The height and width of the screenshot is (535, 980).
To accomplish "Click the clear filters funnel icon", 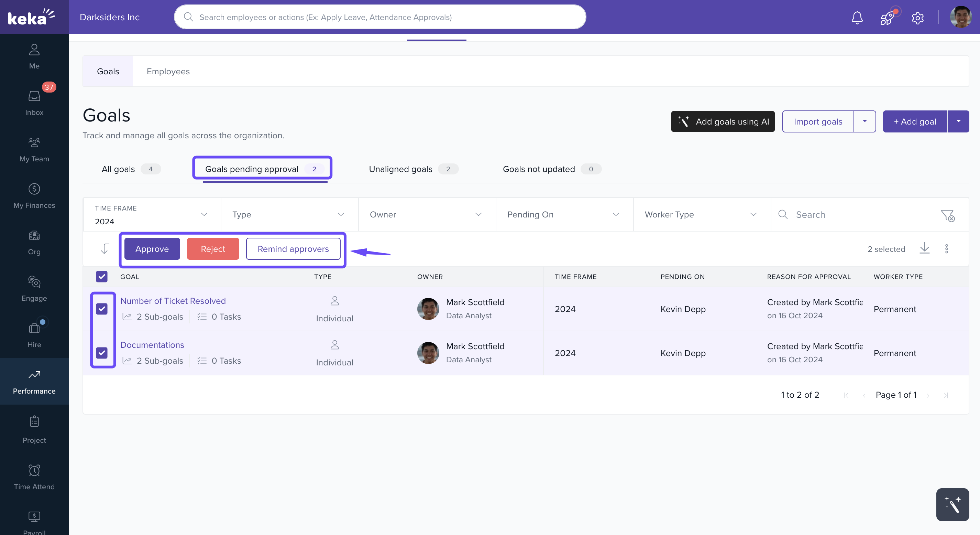I will (x=947, y=215).
